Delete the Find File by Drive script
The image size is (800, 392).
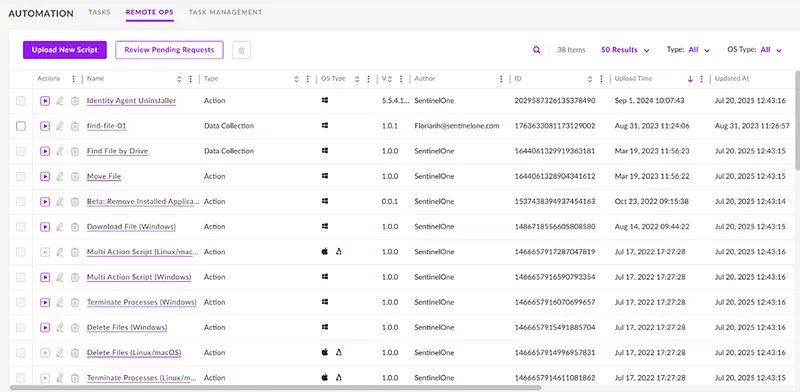pyautogui.click(x=74, y=152)
